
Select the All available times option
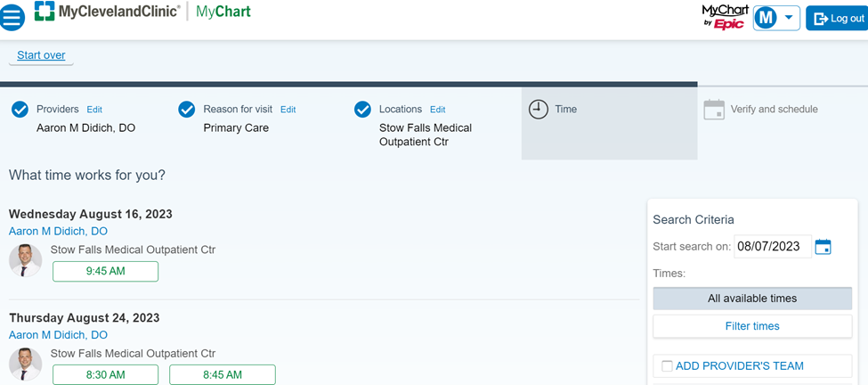(752, 299)
